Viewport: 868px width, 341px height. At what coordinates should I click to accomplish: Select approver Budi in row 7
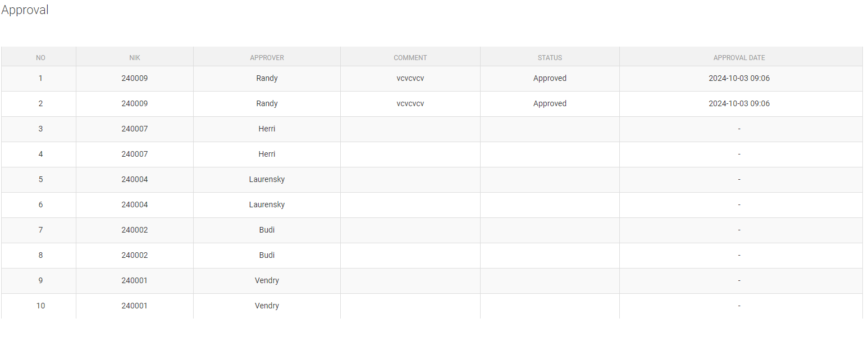pos(267,230)
